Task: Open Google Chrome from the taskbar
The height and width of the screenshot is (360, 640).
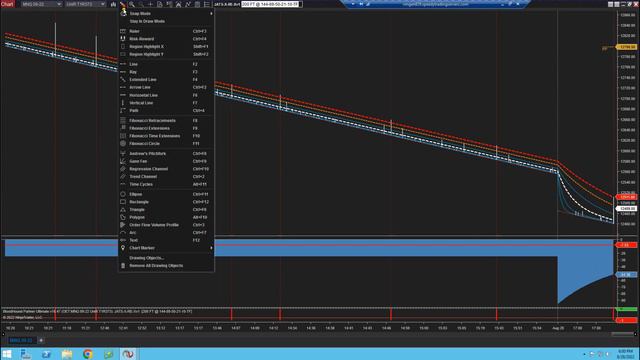Action: [87, 354]
